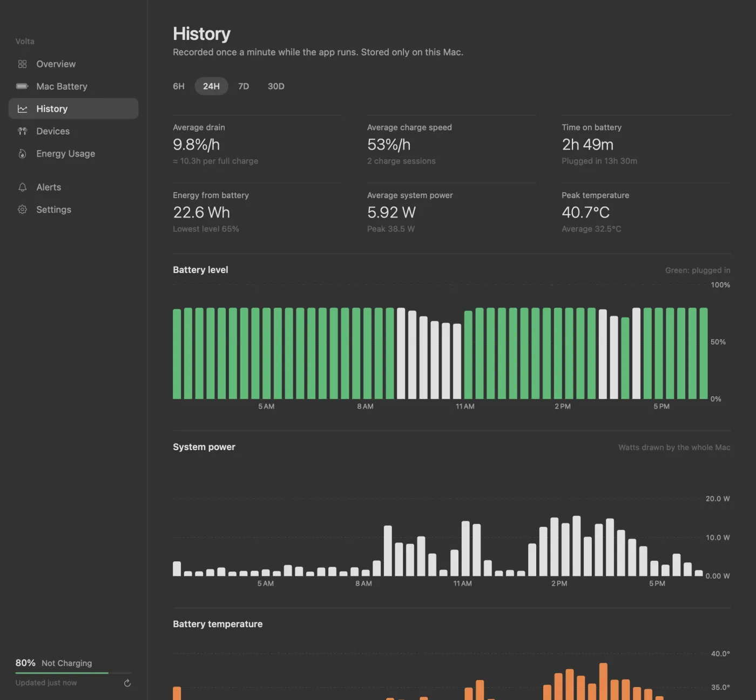756x700 pixels.
Task: Click the 'Watts drawn by the whole Mac' caption
Action: point(674,447)
